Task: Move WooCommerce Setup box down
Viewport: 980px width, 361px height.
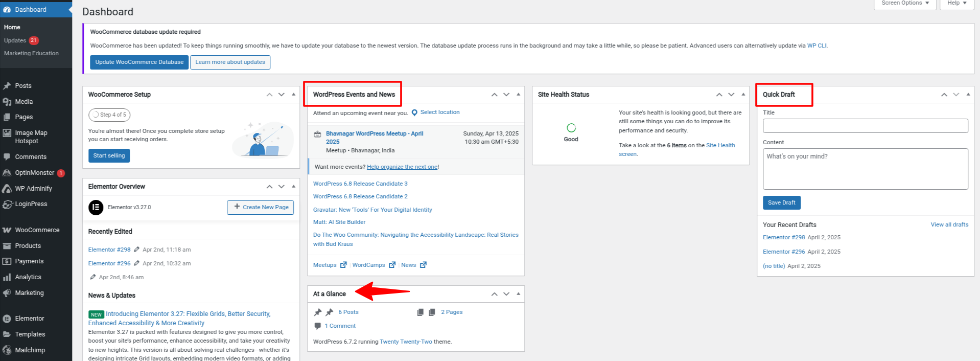Action: pos(281,95)
